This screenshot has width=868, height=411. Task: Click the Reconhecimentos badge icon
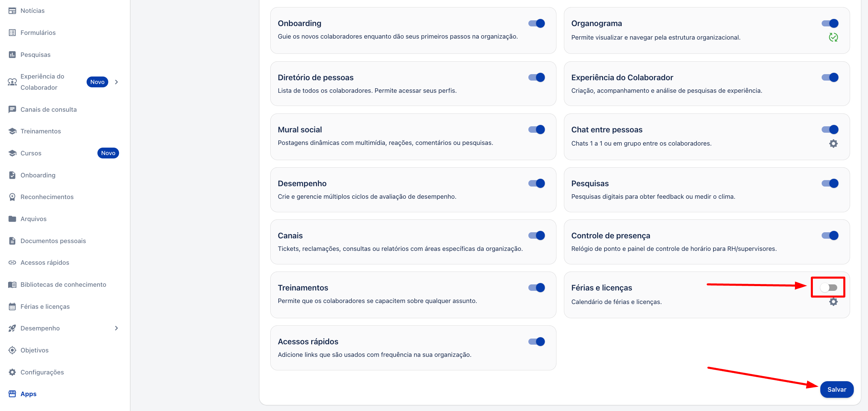[12, 197]
